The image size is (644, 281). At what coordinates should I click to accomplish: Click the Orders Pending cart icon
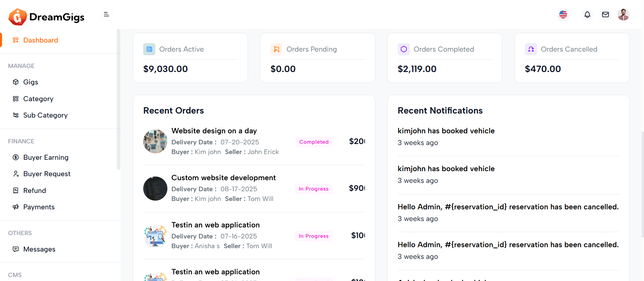pyautogui.click(x=276, y=49)
